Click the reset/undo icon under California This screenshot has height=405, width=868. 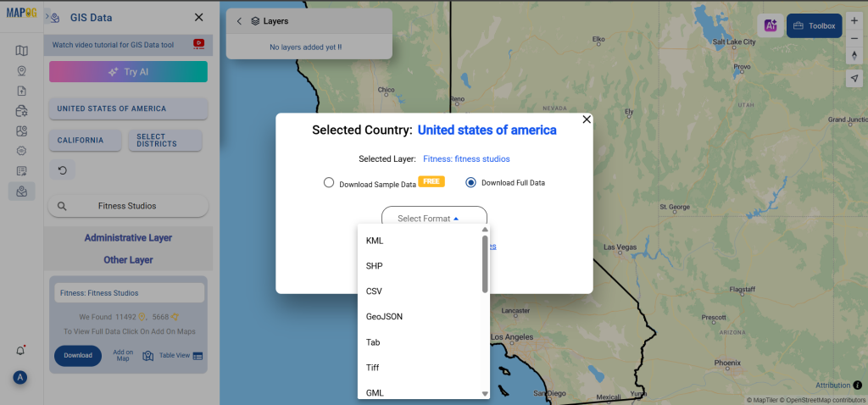62,170
